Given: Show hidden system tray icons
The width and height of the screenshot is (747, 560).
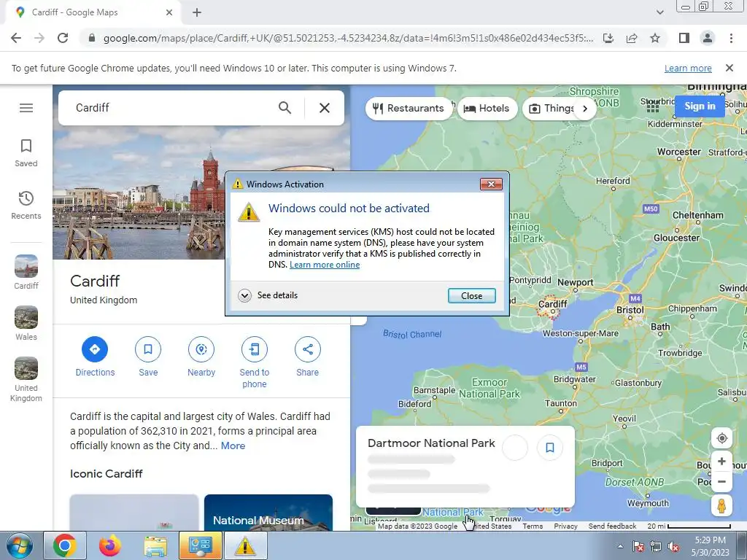Looking at the screenshot, I should coord(620,546).
